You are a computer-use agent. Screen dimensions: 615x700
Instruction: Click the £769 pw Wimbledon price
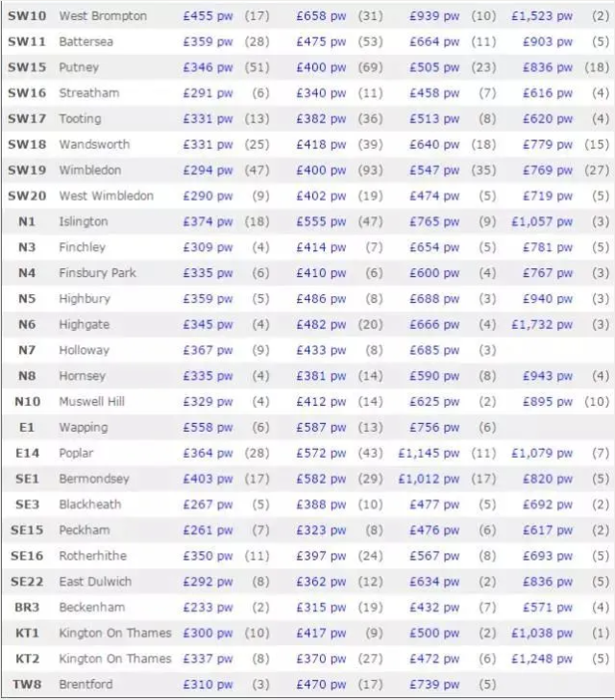click(547, 170)
